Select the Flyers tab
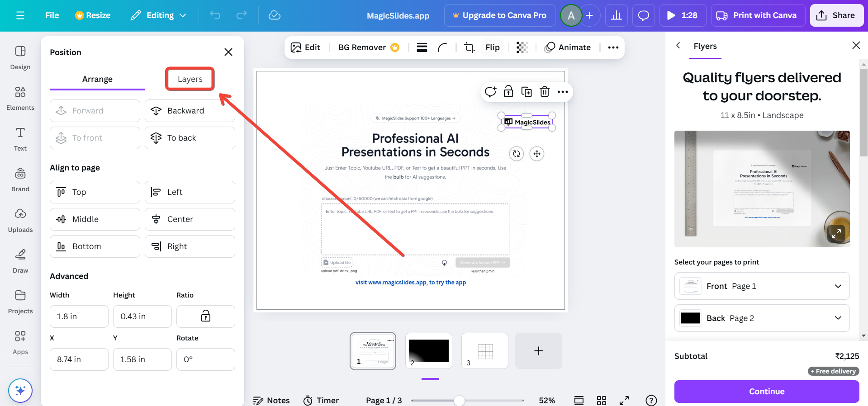The width and height of the screenshot is (868, 406). point(705,46)
